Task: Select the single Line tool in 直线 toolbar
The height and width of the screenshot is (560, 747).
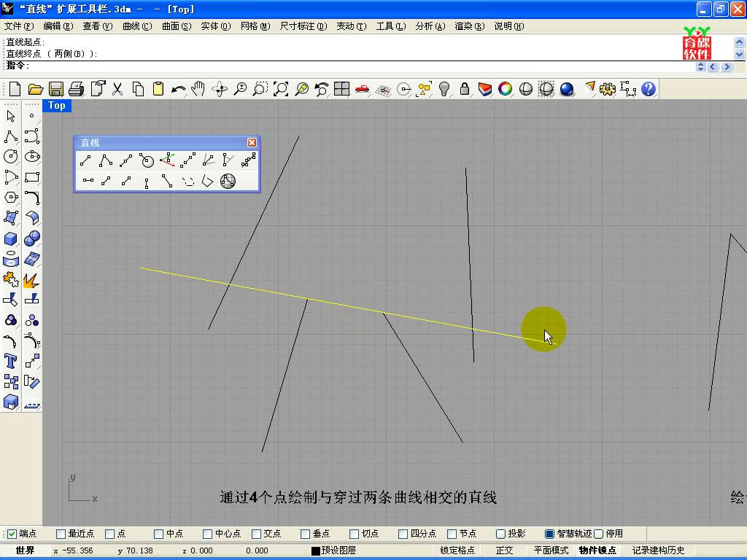Action: [x=86, y=160]
